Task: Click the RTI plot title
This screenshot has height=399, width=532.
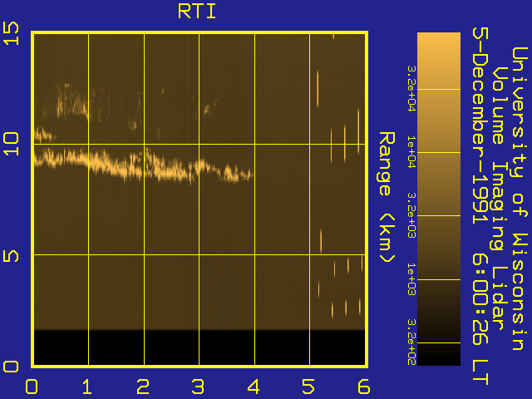Action: point(197,12)
